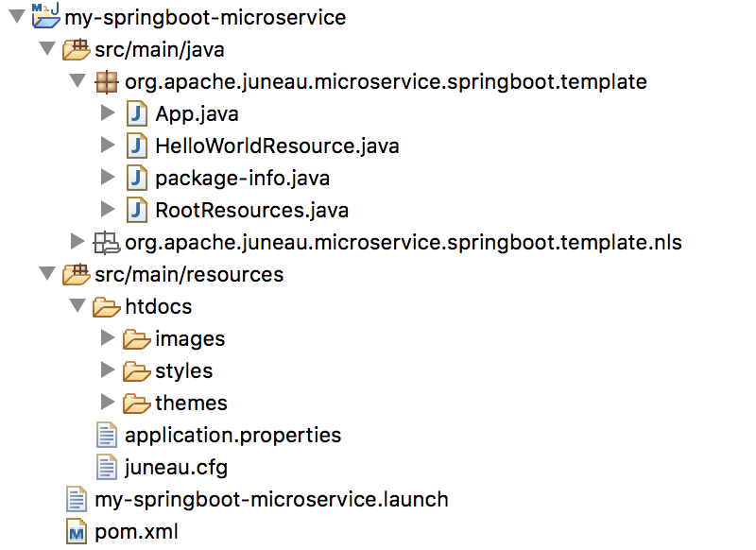This screenshot has width=756, height=550.
Task: Click the Maven icon next to pom.xml
Action: pyautogui.click(x=75, y=531)
